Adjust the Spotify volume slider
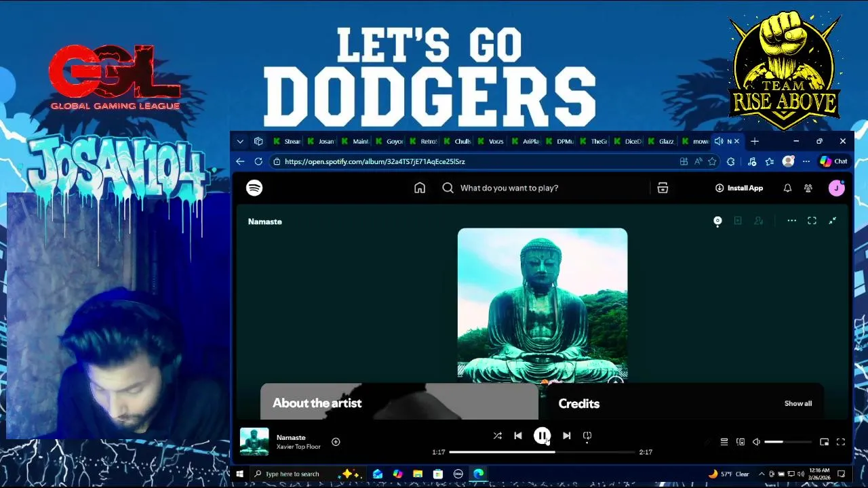The width and height of the screenshot is (868, 488). pos(787,442)
